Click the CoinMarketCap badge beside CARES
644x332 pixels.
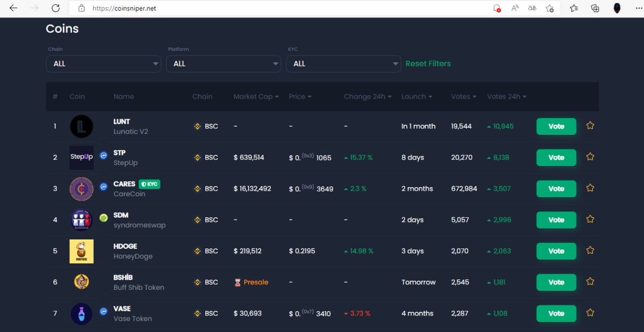tap(104, 187)
